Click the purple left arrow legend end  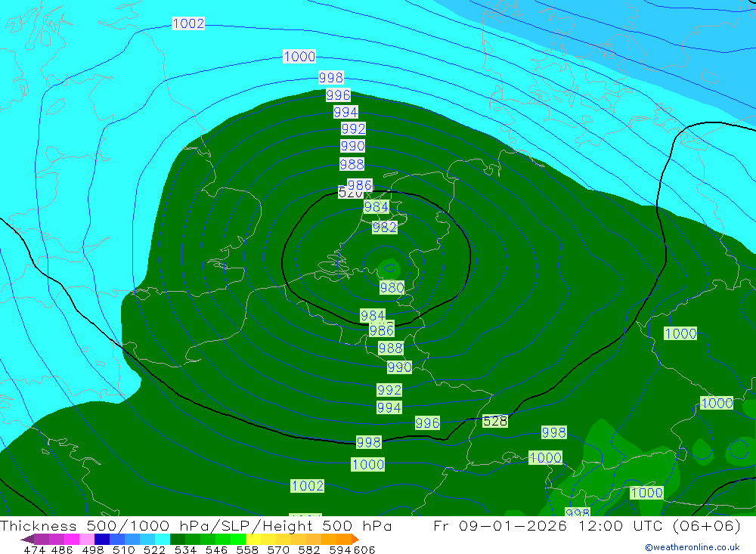click(27, 539)
